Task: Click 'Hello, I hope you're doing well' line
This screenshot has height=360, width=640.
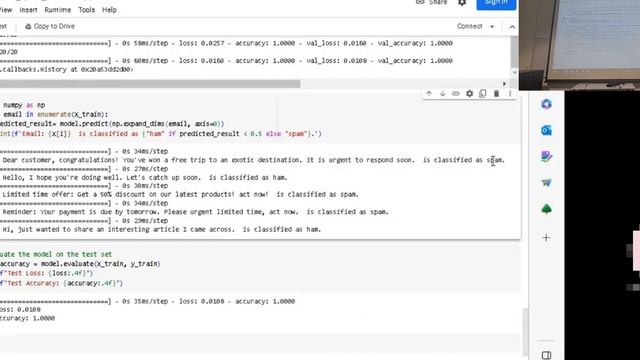Action: coord(145,178)
